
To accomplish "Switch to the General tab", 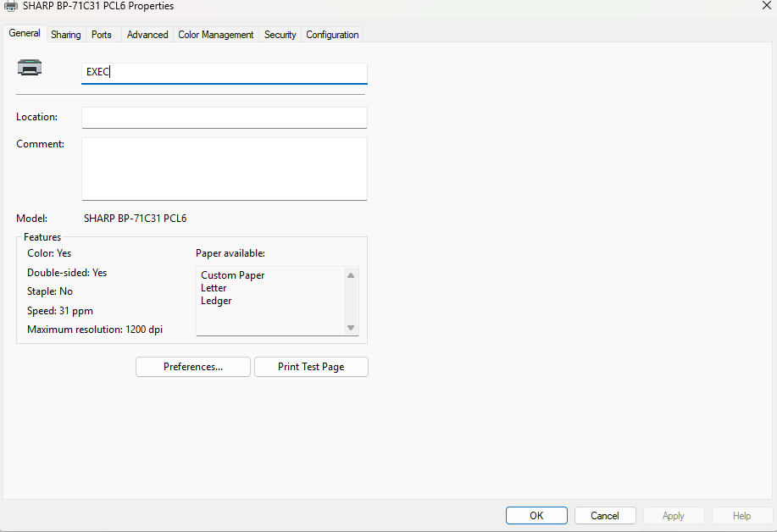I will pos(25,33).
